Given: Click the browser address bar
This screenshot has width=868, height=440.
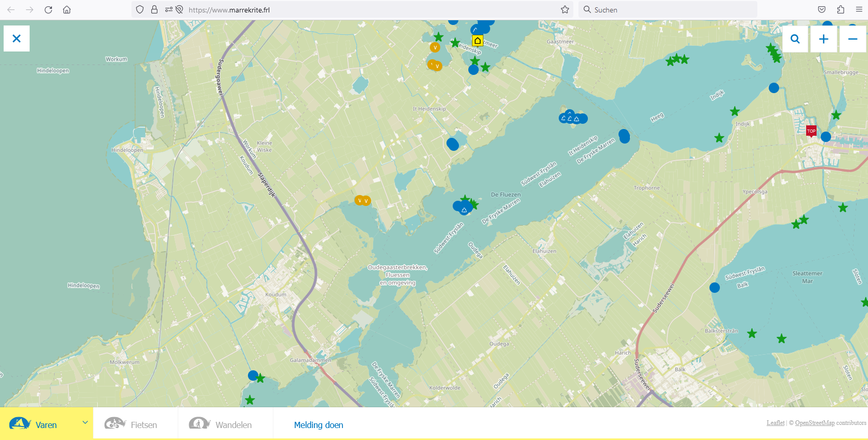Looking at the screenshot, I should [x=364, y=10].
